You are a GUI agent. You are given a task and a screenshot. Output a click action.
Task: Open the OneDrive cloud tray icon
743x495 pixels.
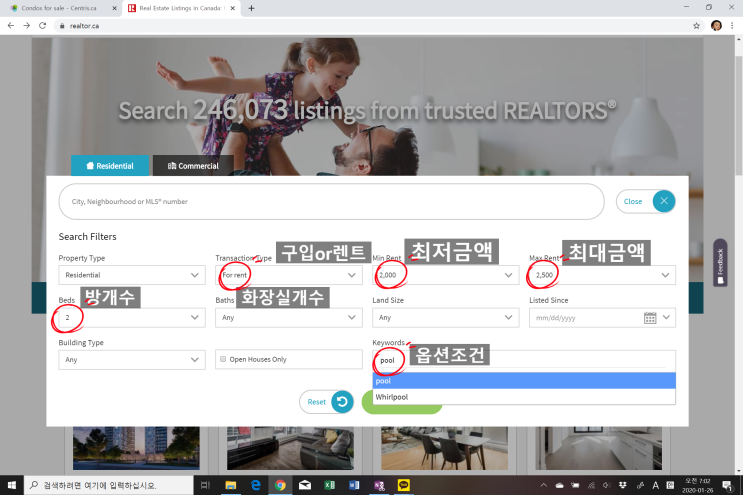click(x=560, y=485)
